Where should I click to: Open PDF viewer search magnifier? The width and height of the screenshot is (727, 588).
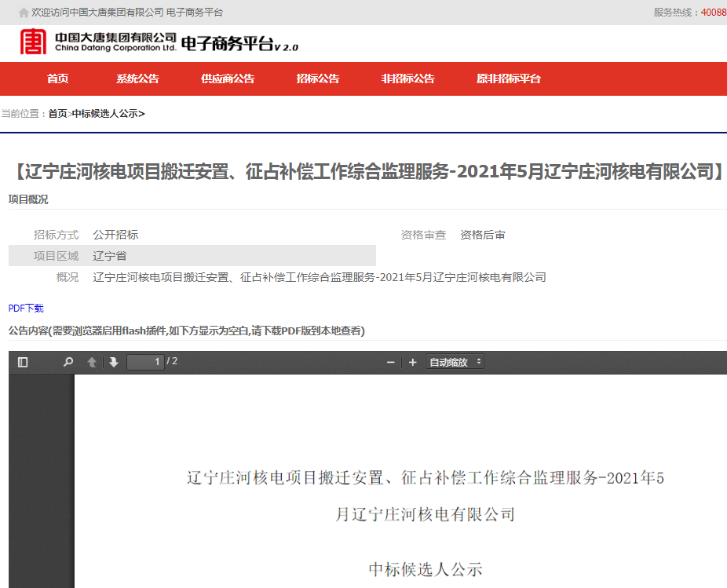click(68, 362)
